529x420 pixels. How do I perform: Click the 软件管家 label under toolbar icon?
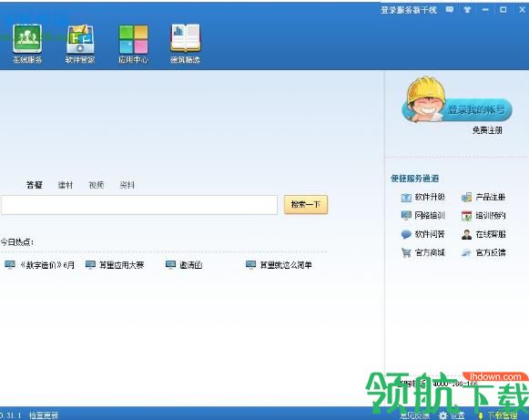80,60
